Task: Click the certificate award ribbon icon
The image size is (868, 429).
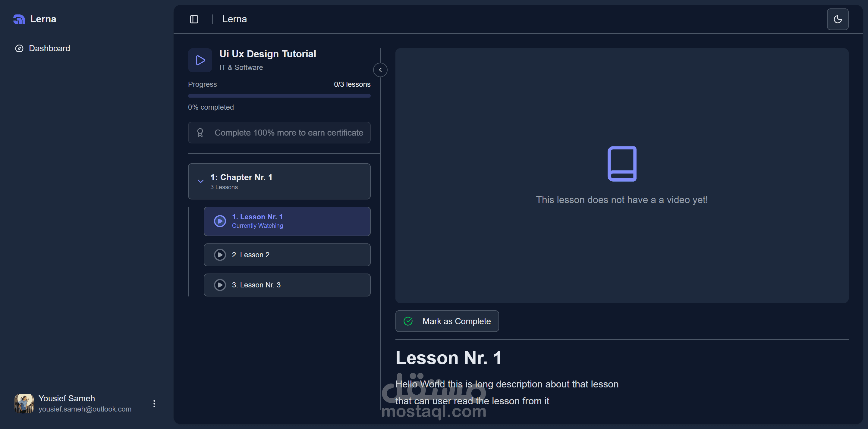Action: (200, 133)
